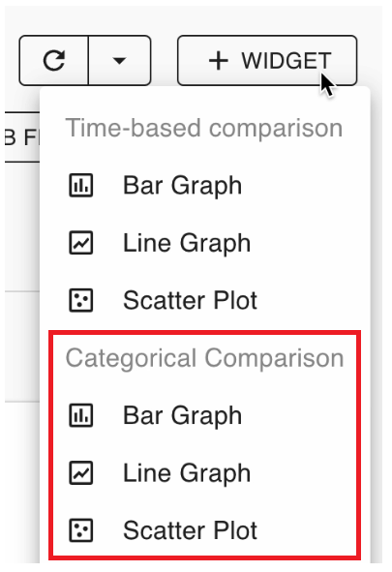Viewport: 392px width, 572px height.
Task: Select the Categorical Bar Graph icon
Action: tap(81, 415)
